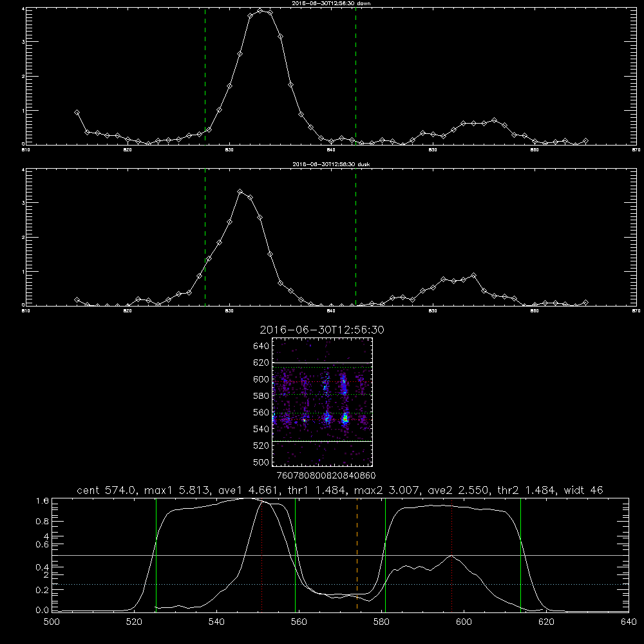Click bottom plot y-axis label 0.8
This screenshot has height=644, width=644.
(43, 522)
